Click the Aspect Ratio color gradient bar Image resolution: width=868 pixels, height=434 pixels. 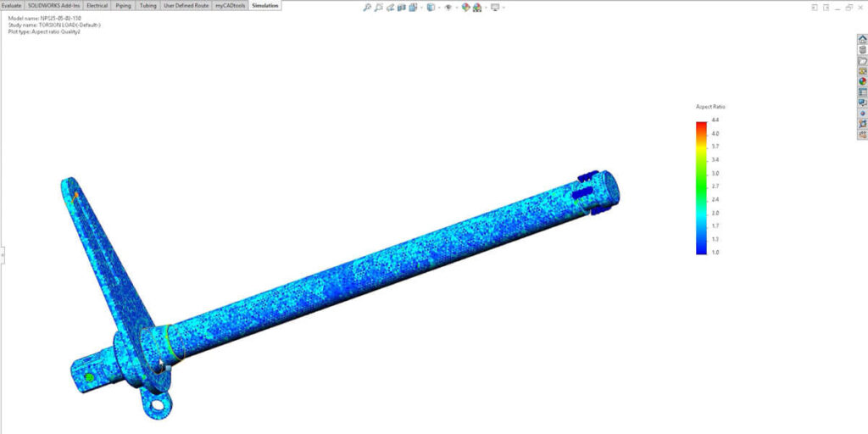tap(701, 187)
